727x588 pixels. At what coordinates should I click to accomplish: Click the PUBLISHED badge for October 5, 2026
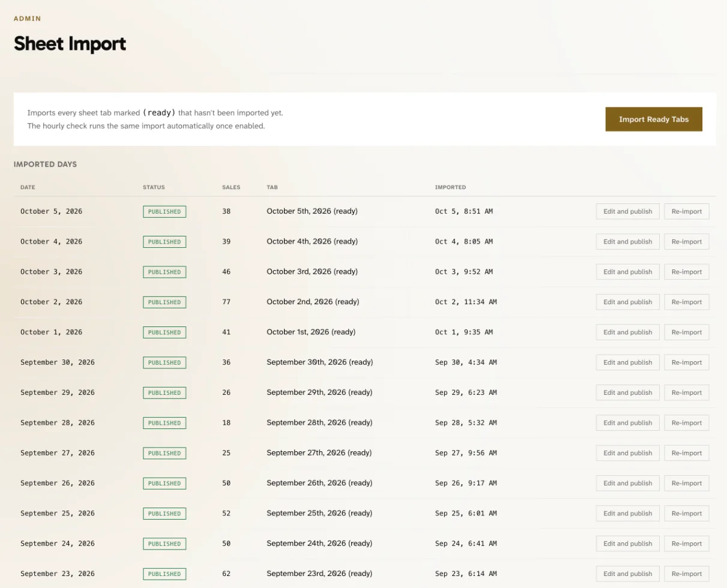[164, 212]
